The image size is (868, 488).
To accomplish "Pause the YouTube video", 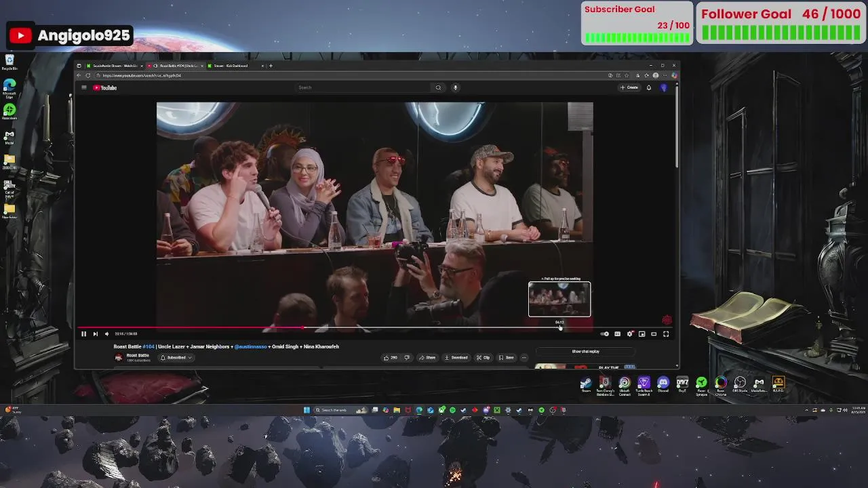I will [x=83, y=333].
